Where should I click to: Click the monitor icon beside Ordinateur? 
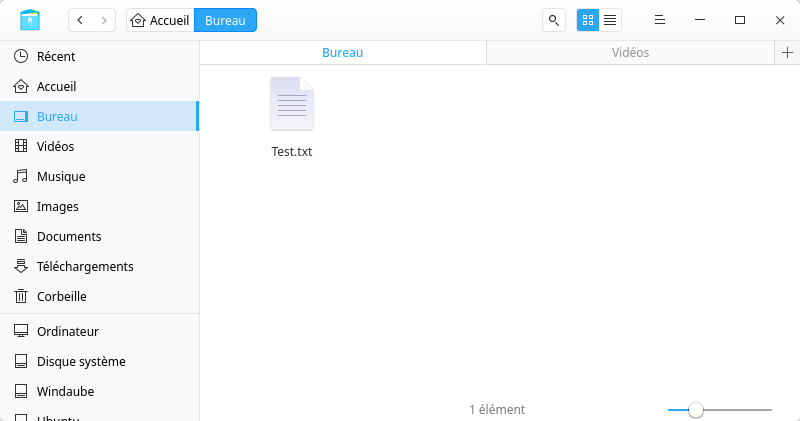coord(21,331)
